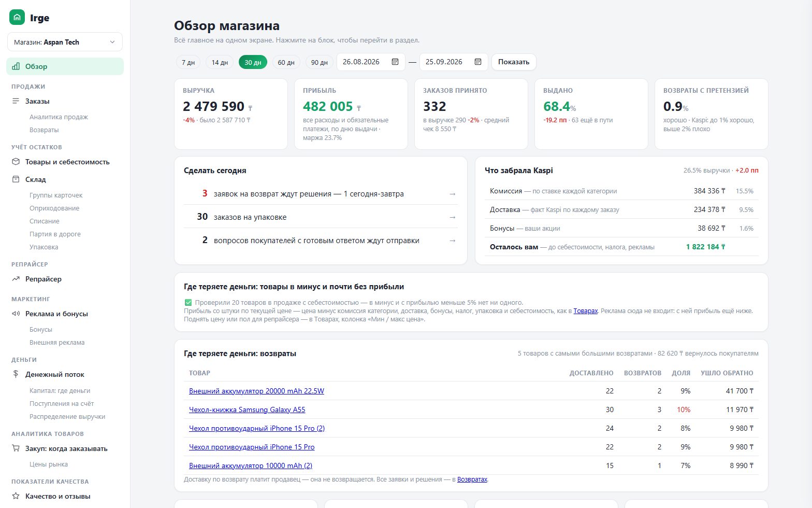This screenshot has height=508, width=812.
Task: Open the Заказы section via list icon
Action: [16, 101]
